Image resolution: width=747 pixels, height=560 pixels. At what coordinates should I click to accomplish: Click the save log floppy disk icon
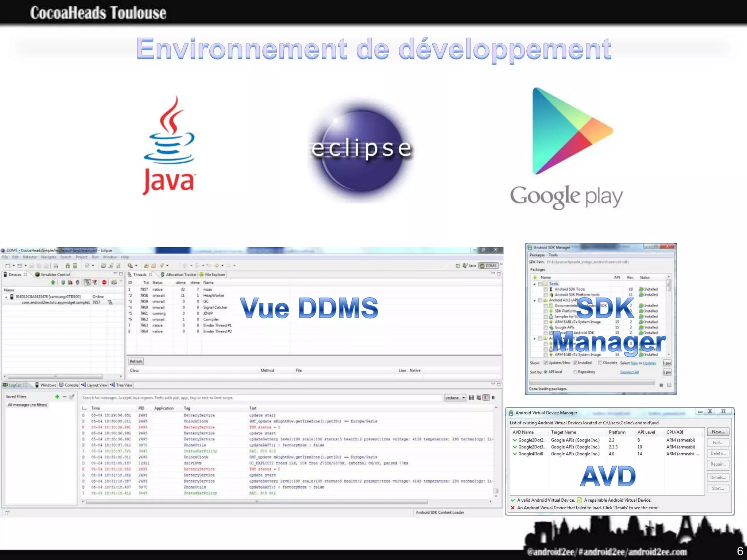(x=471, y=397)
